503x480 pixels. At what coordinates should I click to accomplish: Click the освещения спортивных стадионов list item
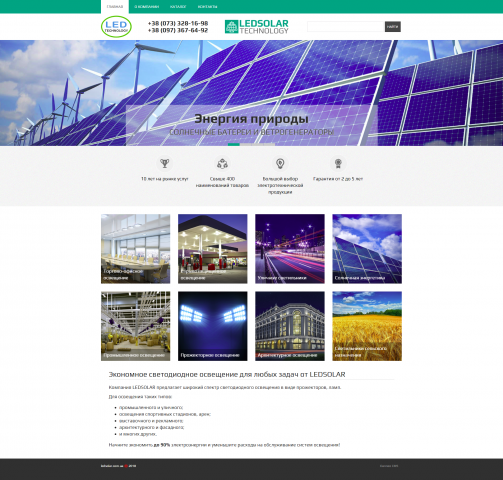pos(165,414)
